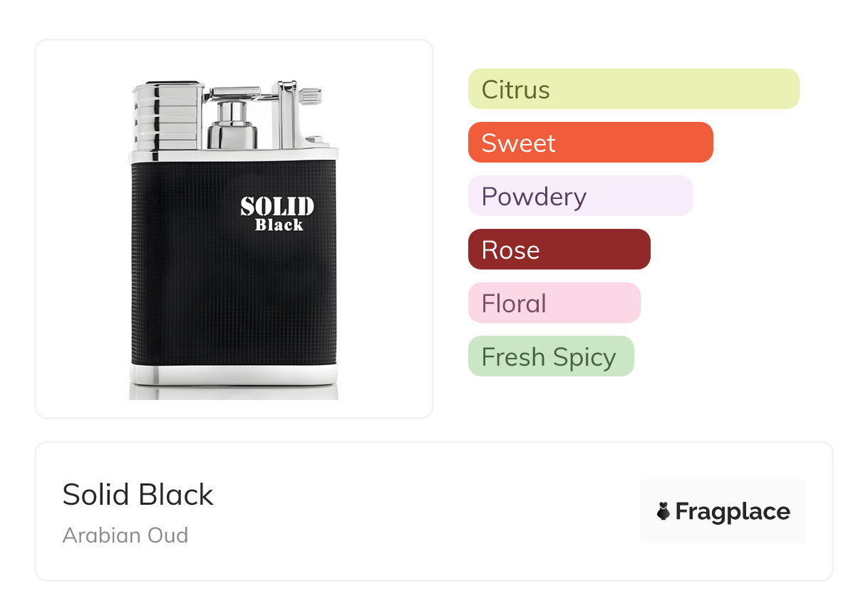868x616 pixels.
Task: Pick the pink Floral accord bar
Action: [554, 303]
